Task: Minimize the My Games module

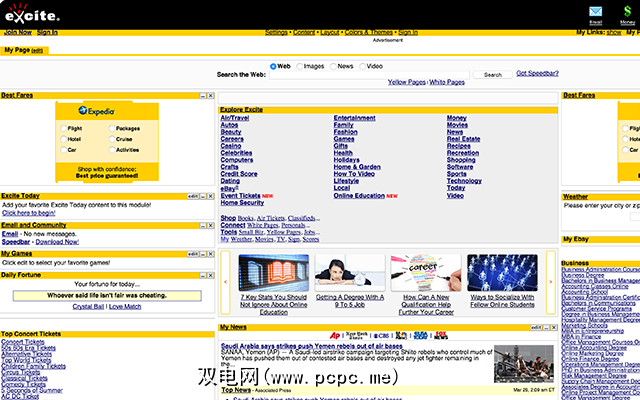Action: (x=203, y=254)
